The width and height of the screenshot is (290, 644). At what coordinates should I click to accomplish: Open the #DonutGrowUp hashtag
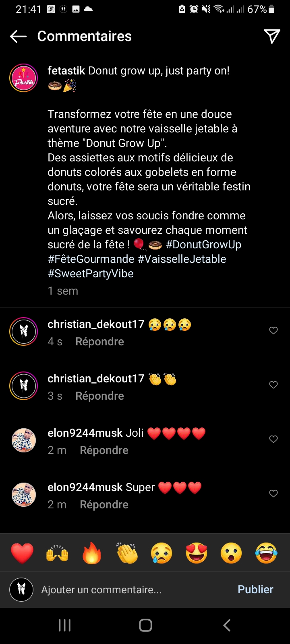point(203,245)
